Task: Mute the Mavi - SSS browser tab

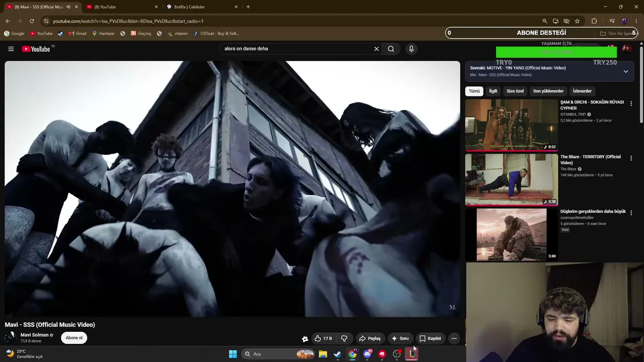Action: pos(68,7)
